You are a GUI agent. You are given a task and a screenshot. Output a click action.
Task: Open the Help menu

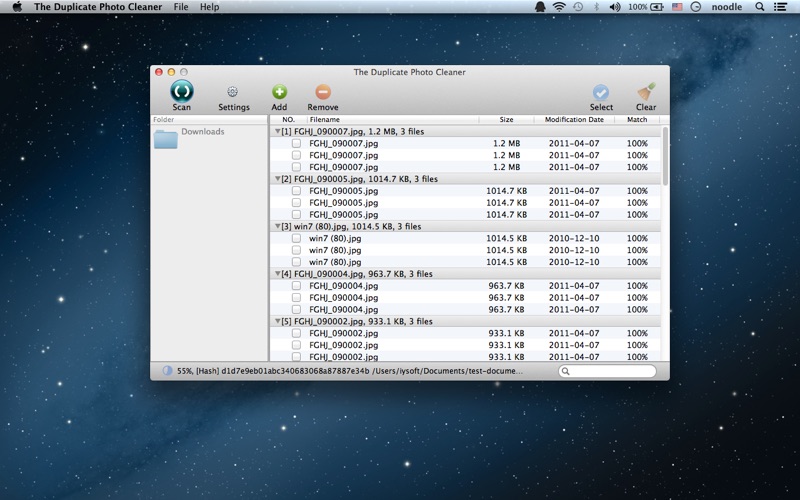coord(209,7)
